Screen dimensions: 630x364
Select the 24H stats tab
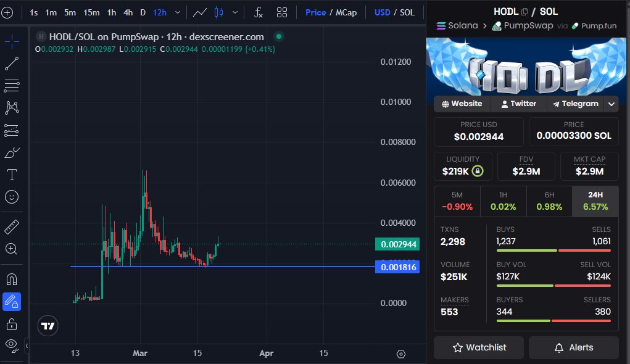(595, 201)
